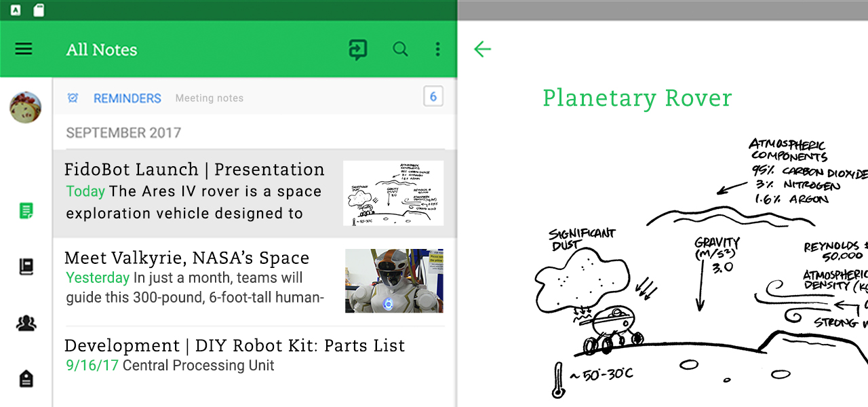Go back using the green arrow
The image size is (868, 407).
[482, 49]
